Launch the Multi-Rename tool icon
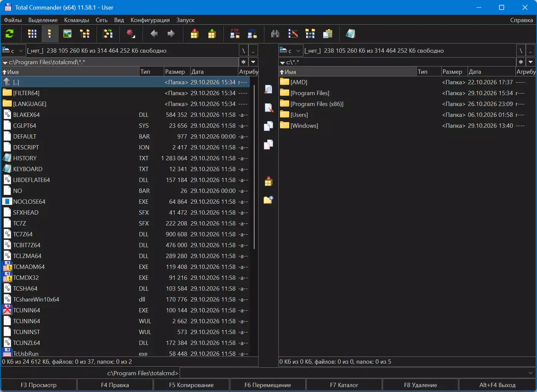This screenshot has height=392, width=537. pos(293,34)
